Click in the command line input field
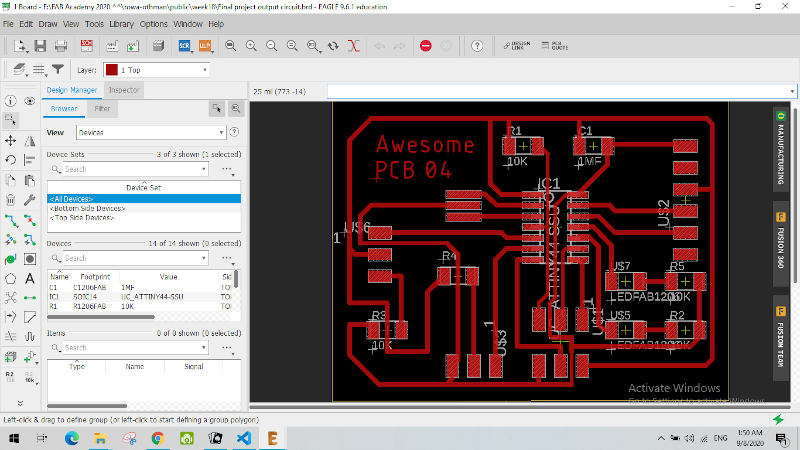This screenshot has height=450, width=800. tap(561, 92)
